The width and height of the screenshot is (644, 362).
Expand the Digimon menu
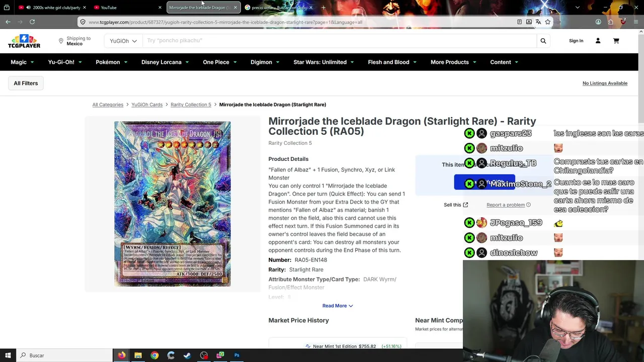click(265, 62)
